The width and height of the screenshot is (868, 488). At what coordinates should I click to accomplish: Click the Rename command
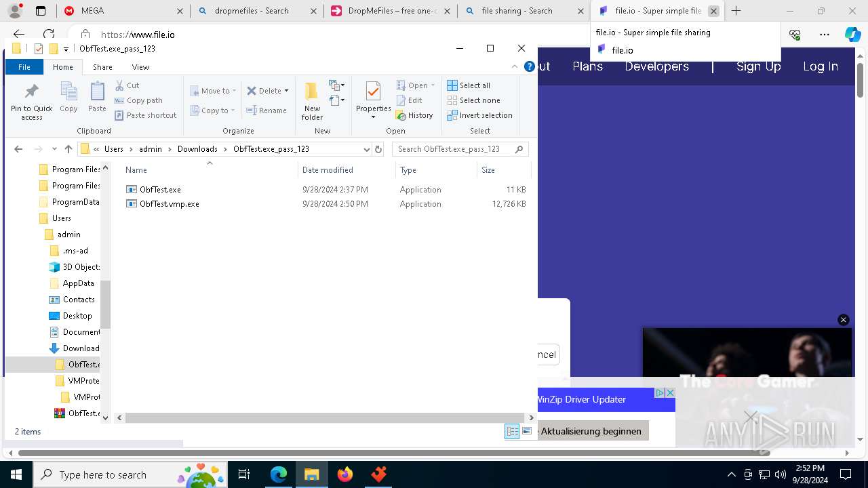tap(267, 110)
